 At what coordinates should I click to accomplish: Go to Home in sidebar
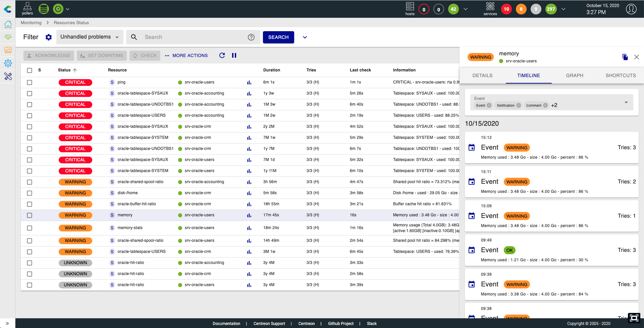[x=8, y=24]
